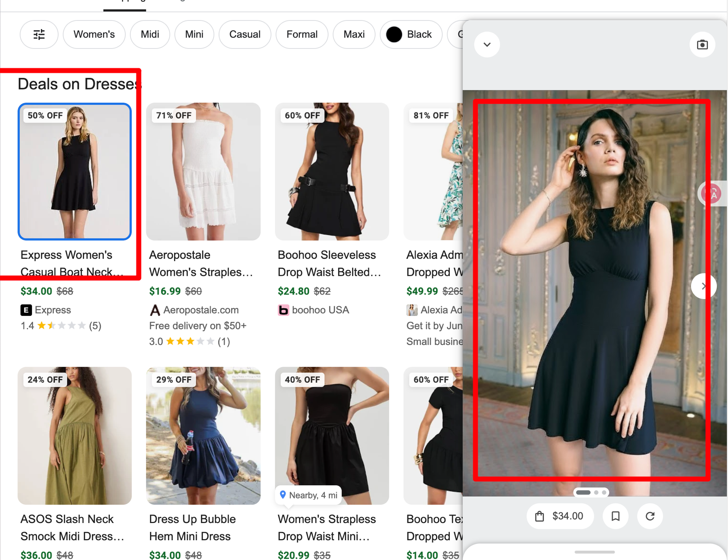This screenshot has width=728, height=560.
Task: Click the 50% OFF badge on Express dress
Action: [x=45, y=115]
